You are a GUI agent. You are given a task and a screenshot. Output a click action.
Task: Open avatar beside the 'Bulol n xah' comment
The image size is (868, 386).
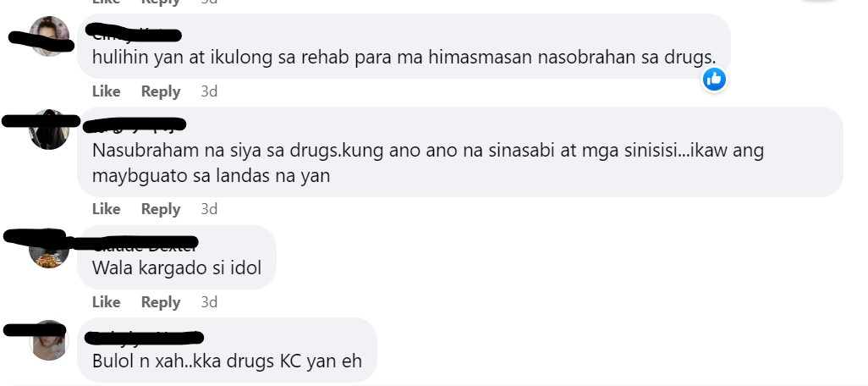[49, 340]
